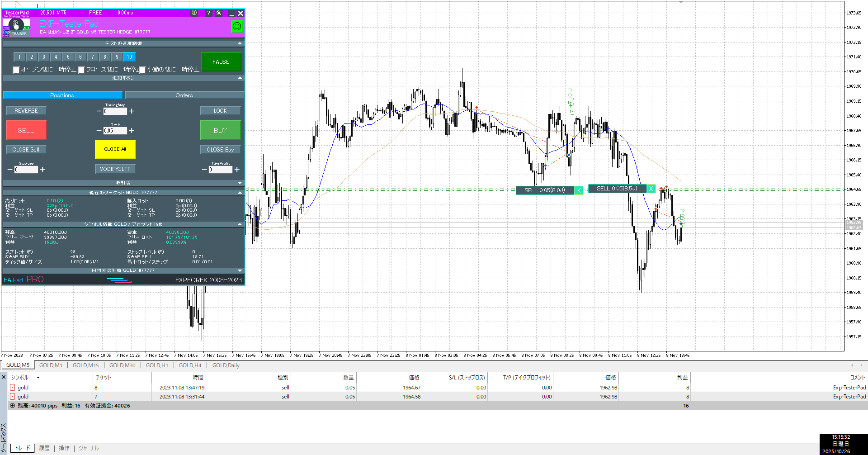Viewport: 868px width, 455px height.
Task: Enable オープン後に一時停止 checkbox
Action: click(16, 70)
